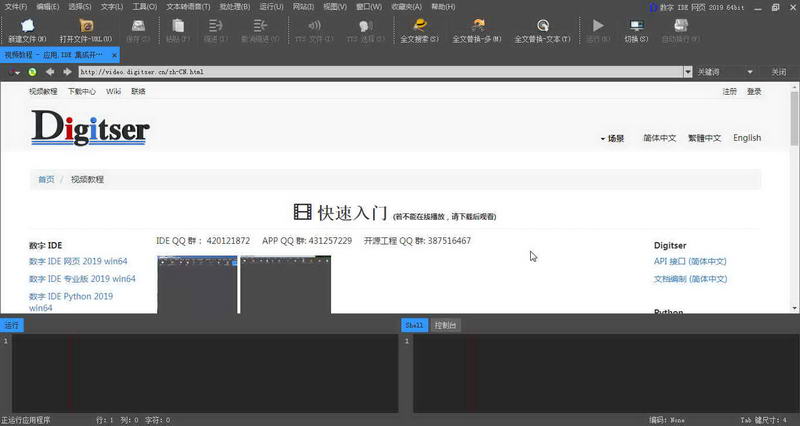
Task: Restore down the IDE window
Action: coord(776,7)
